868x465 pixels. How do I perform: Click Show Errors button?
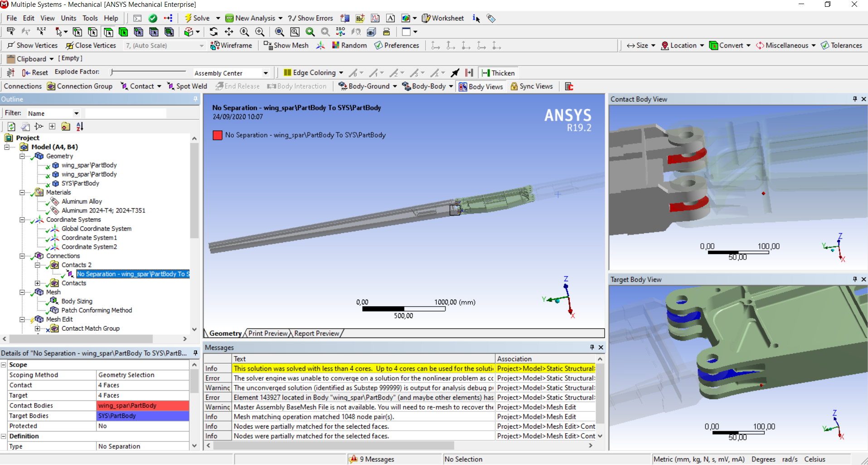click(310, 18)
